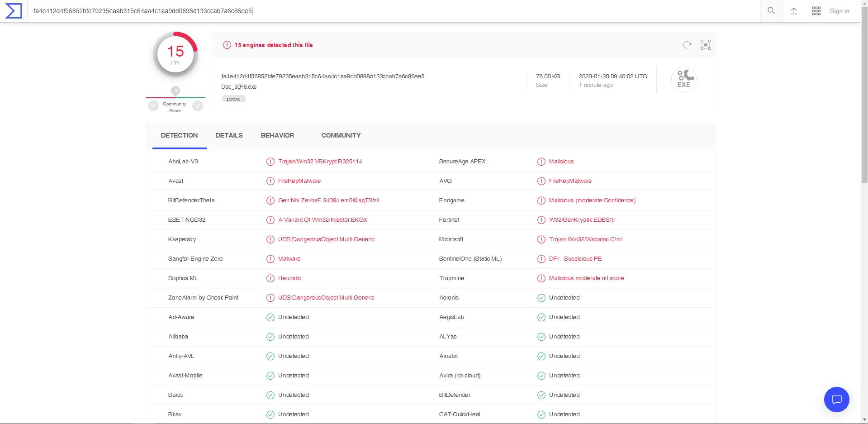This screenshot has width=868, height=424.
Task: Click the EXE file type icon
Action: [683, 79]
